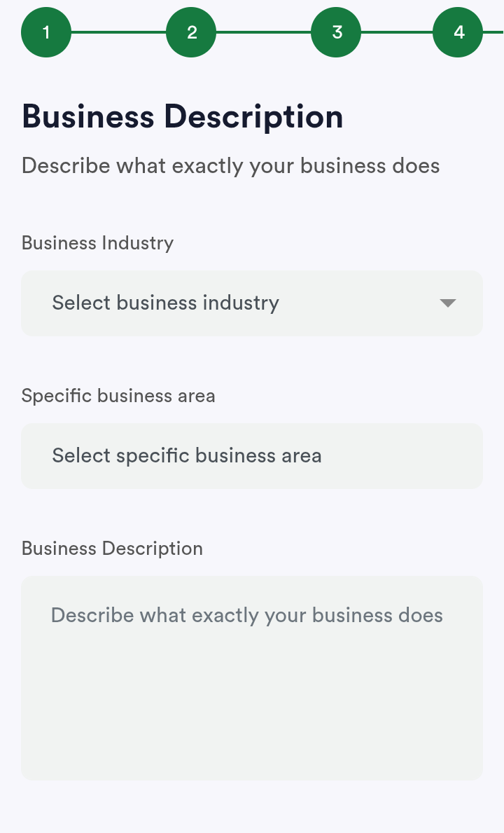This screenshot has height=833, width=504.
Task: Click the subtitle under the page heading
Action: click(x=230, y=166)
